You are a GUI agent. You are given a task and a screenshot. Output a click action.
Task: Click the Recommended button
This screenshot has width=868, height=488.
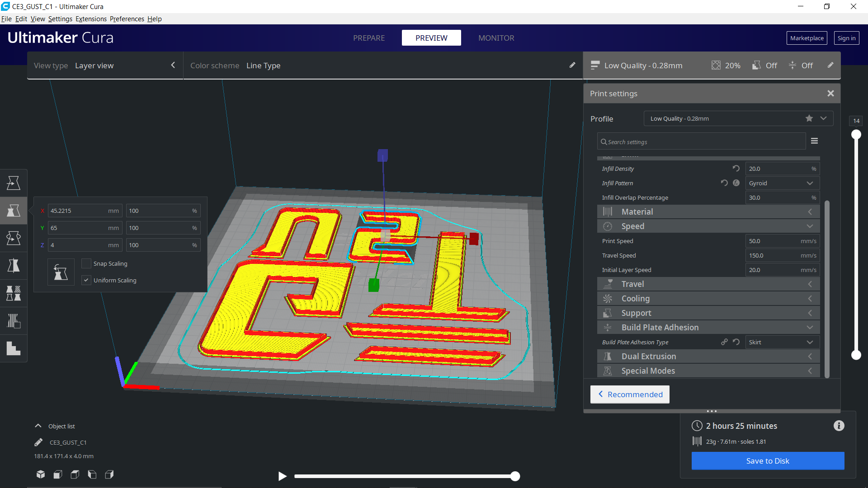630,394
